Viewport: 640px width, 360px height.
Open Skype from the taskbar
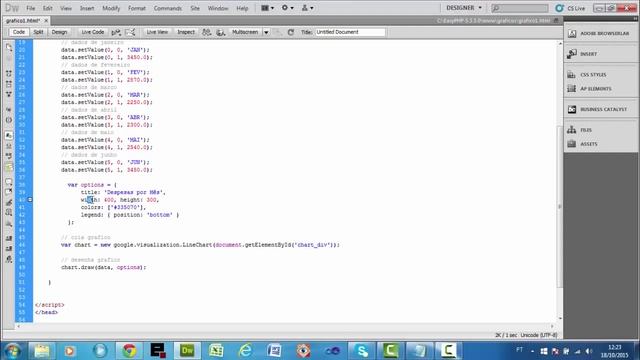[362, 350]
